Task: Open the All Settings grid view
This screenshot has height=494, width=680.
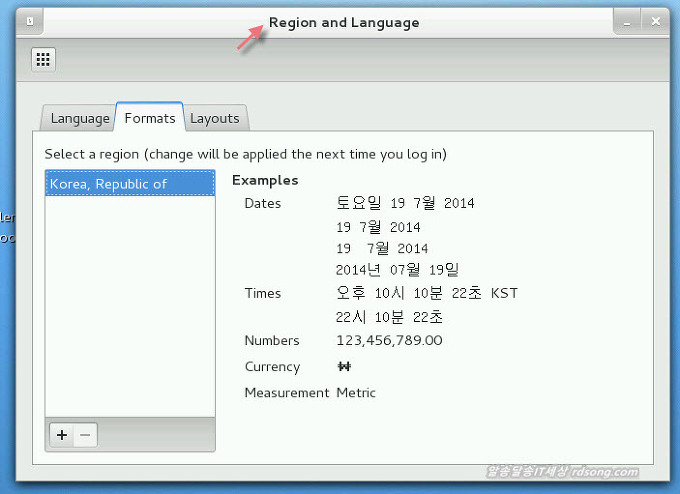Action: click(43, 59)
